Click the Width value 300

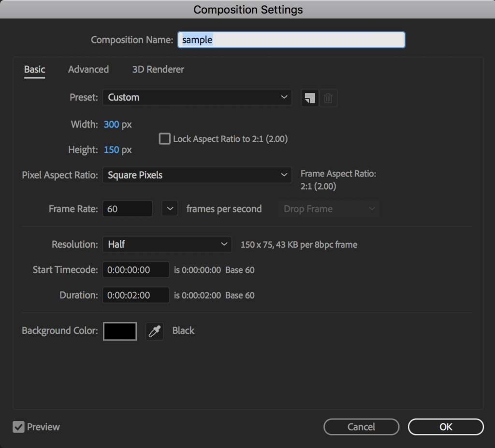[x=112, y=124]
